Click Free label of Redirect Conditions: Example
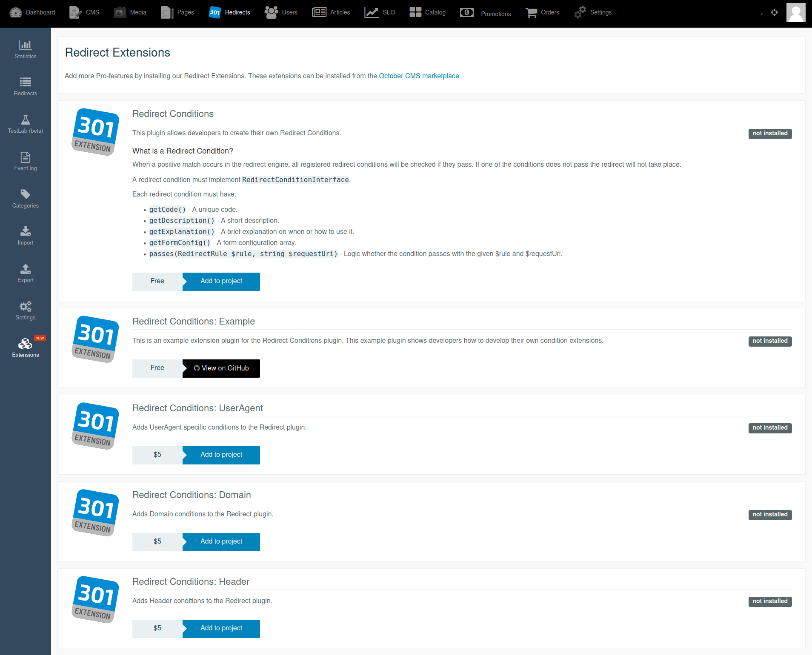 (x=157, y=368)
